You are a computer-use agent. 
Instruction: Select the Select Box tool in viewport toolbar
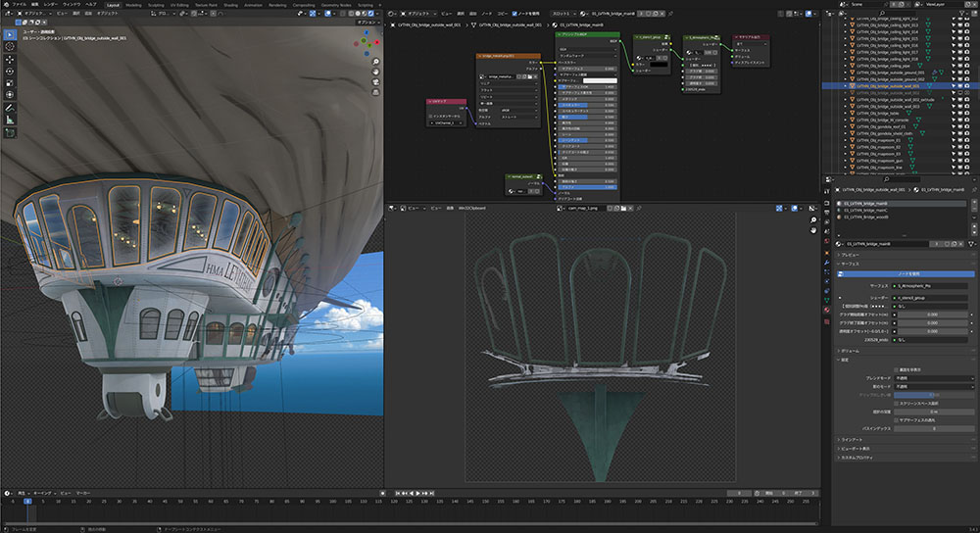point(10,35)
